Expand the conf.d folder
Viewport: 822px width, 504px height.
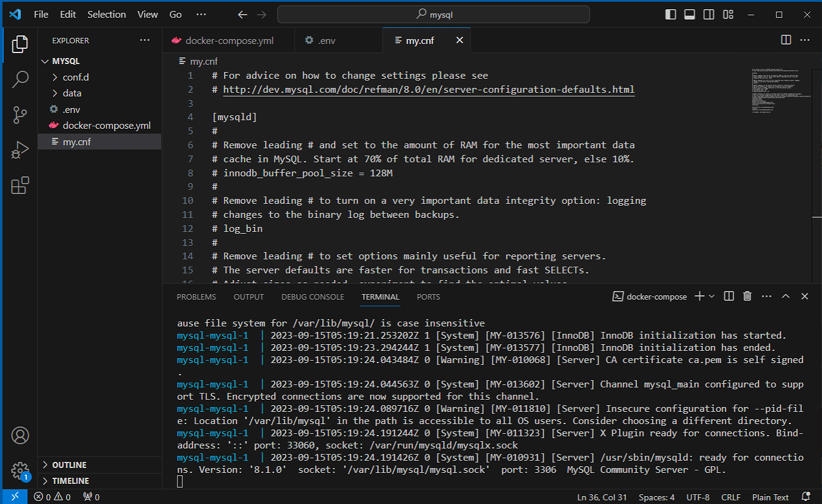(76, 77)
